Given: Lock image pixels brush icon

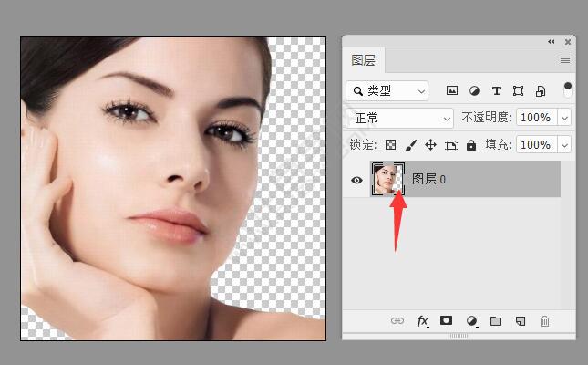Looking at the screenshot, I should [411, 145].
